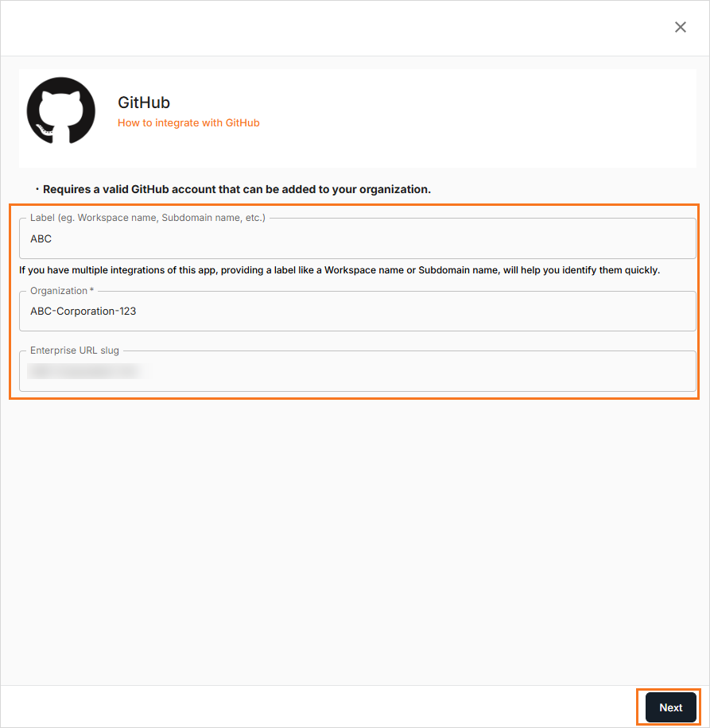Click the Next button
This screenshot has width=710, height=728.
tap(670, 707)
